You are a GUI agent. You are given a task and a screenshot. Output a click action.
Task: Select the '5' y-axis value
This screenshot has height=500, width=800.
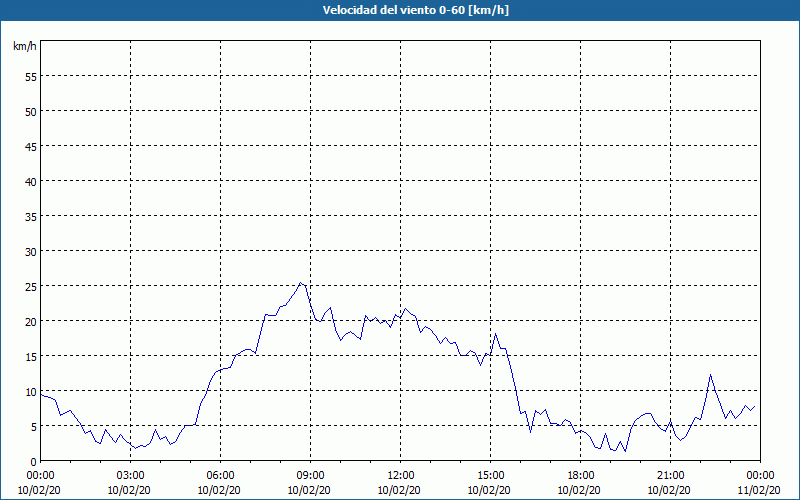click(34, 427)
